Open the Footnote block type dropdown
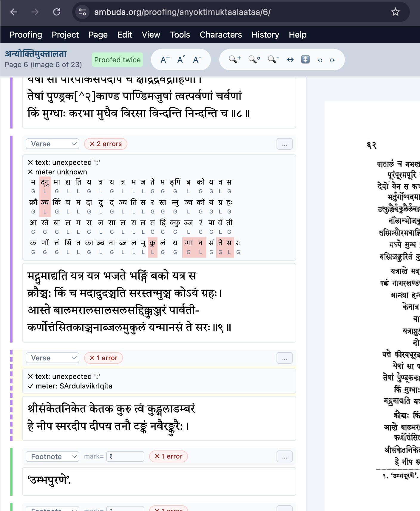 click(52, 456)
